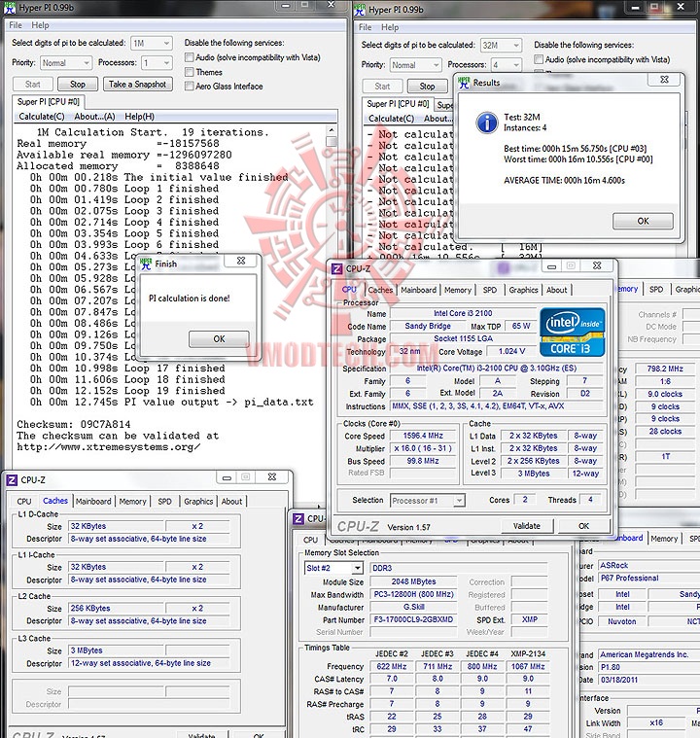
Task: Switch to Graphics tab in main CPU-Z
Action: [523, 290]
